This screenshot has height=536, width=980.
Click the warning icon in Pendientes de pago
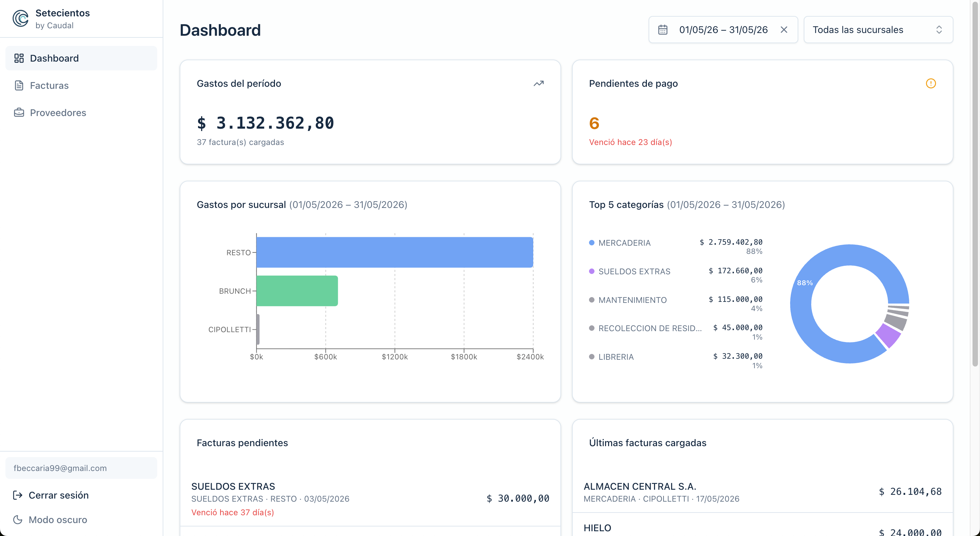[931, 83]
